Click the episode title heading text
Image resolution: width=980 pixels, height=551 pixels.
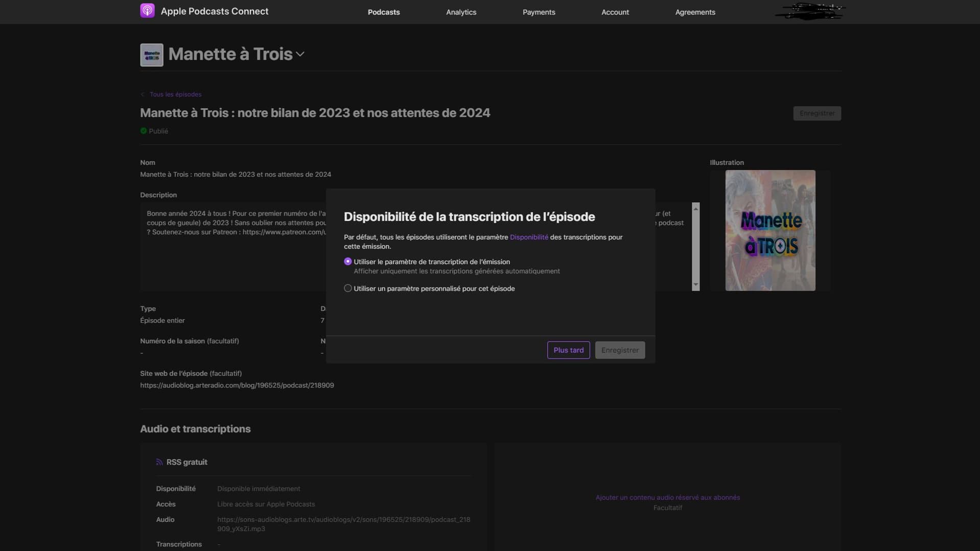(x=315, y=113)
